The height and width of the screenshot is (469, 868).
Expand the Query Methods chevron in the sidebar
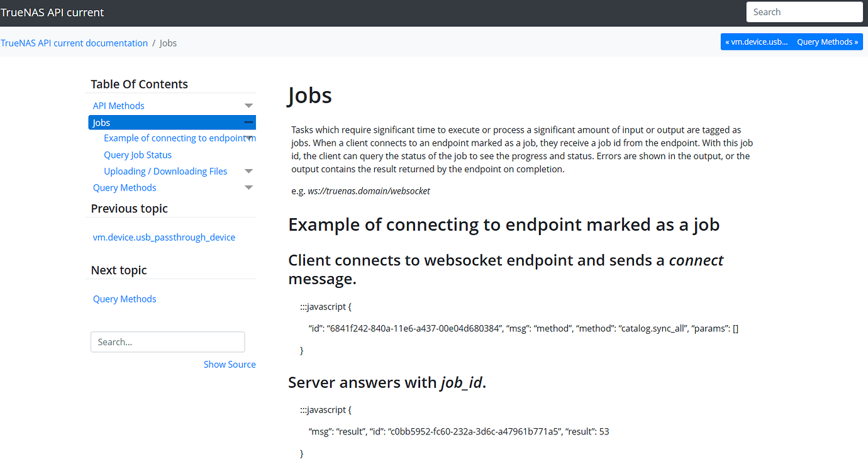tap(249, 187)
